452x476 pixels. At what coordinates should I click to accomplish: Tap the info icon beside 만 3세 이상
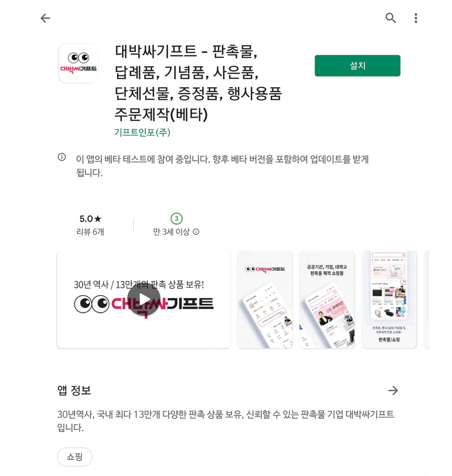pyautogui.click(x=197, y=232)
